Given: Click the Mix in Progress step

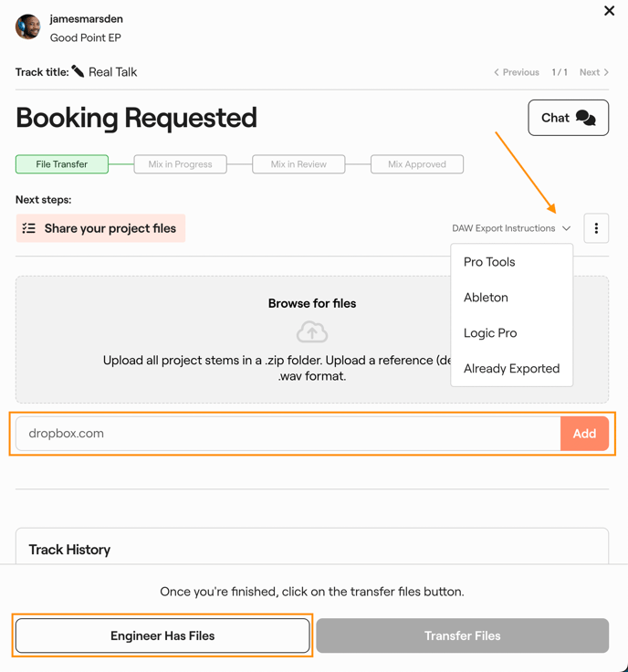Looking at the screenshot, I should pos(180,164).
